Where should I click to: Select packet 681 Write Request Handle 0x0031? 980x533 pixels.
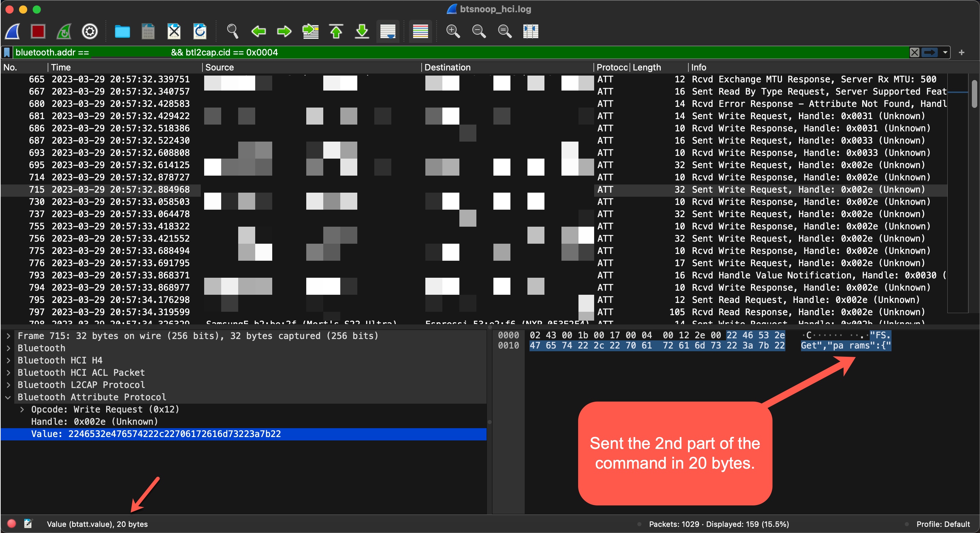coord(474,116)
